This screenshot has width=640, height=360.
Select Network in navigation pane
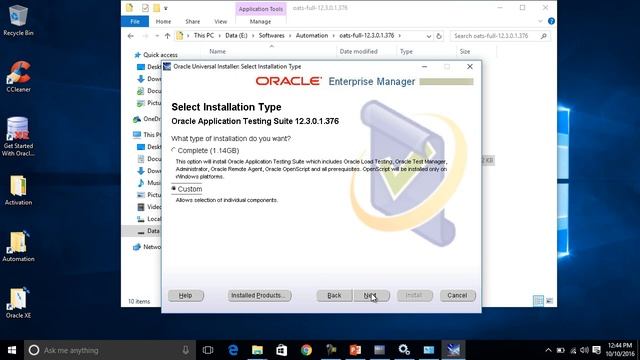click(x=147, y=247)
